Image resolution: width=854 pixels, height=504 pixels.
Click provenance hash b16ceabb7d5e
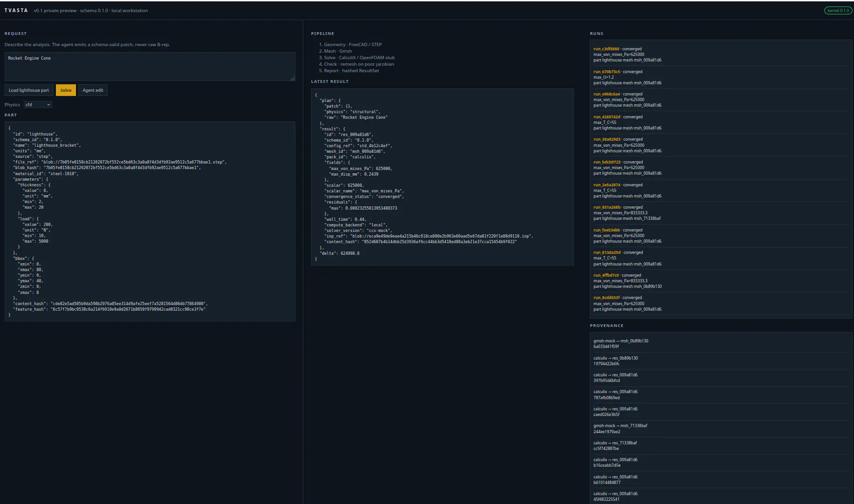[607, 465]
